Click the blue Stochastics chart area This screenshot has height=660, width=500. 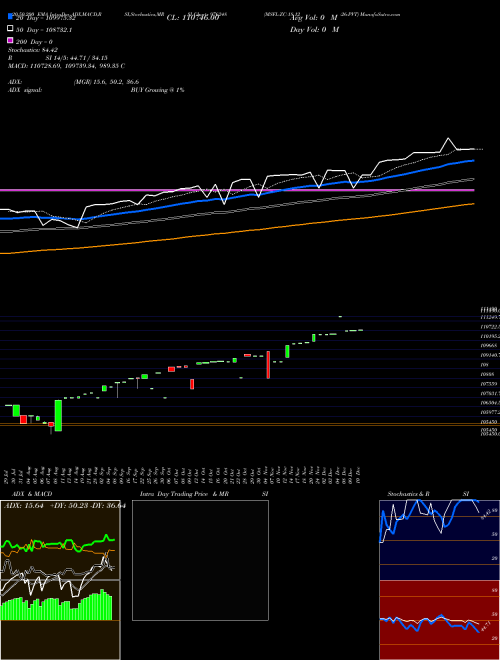click(439, 540)
